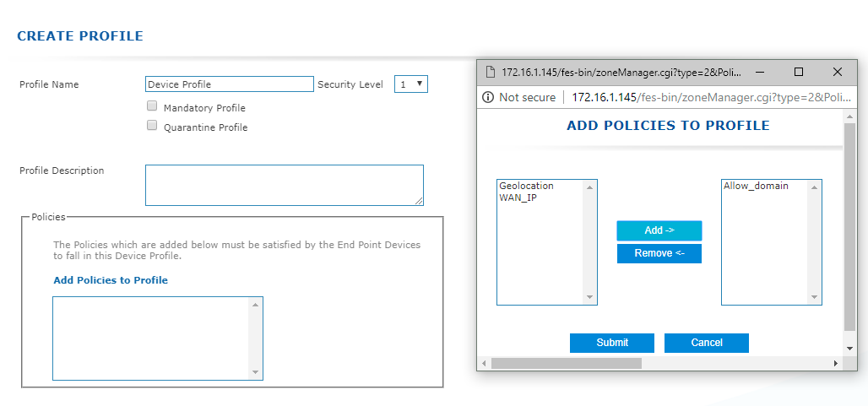The image size is (868, 406).
Task: Click the page document icon in popup title
Action: pyautogui.click(x=490, y=72)
